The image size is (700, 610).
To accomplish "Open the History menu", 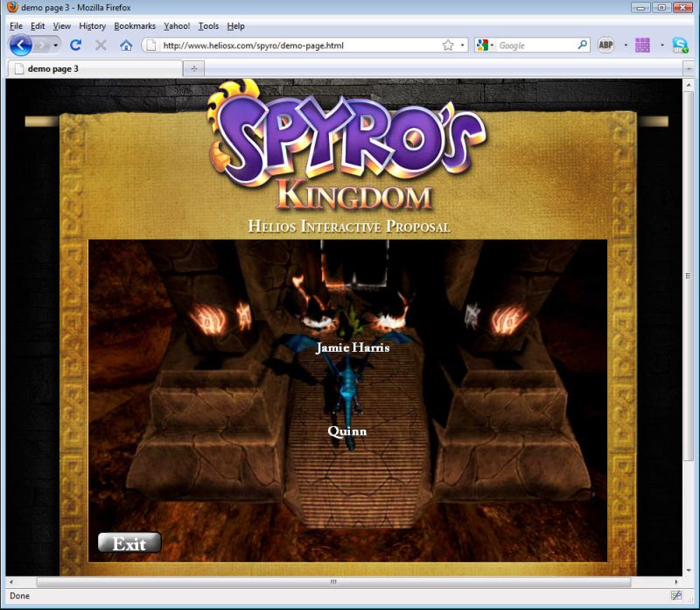I will 93,26.
